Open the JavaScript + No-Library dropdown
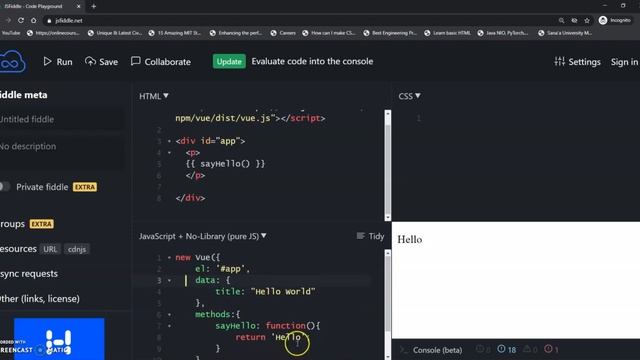The height and width of the screenshot is (360, 640). tap(202, 236)
